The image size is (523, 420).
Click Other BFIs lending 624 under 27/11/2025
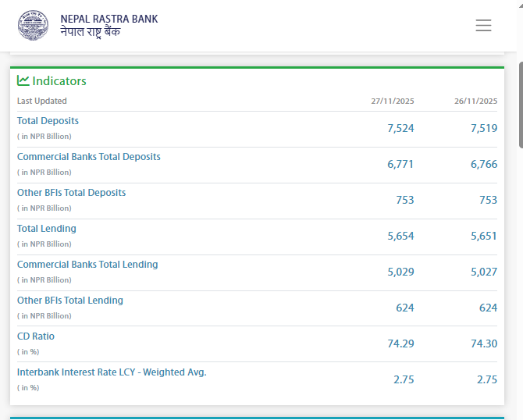pyautogui.click(x=405, y=308)
